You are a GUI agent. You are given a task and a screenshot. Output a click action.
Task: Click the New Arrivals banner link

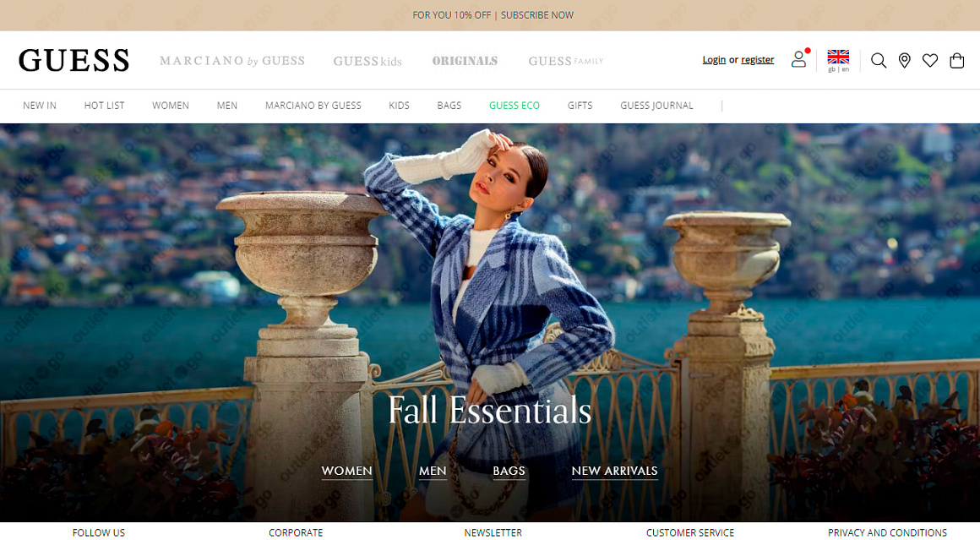click(614, 472)
